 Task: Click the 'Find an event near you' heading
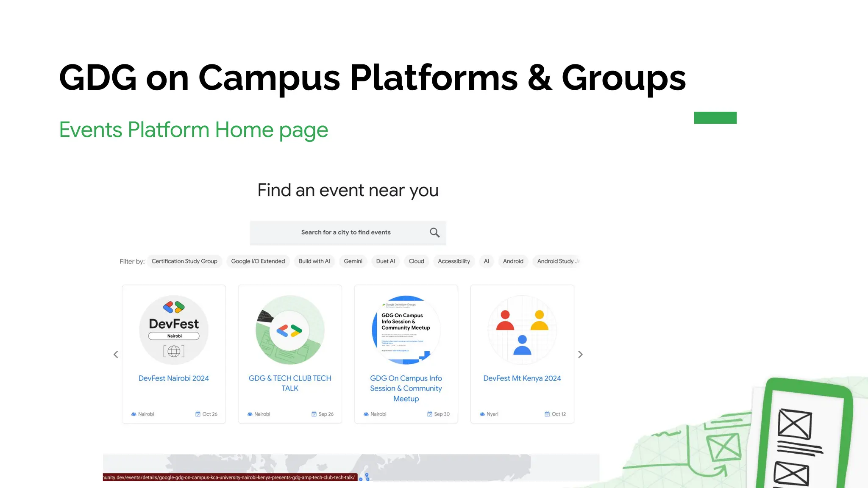[x=348, y=190]
